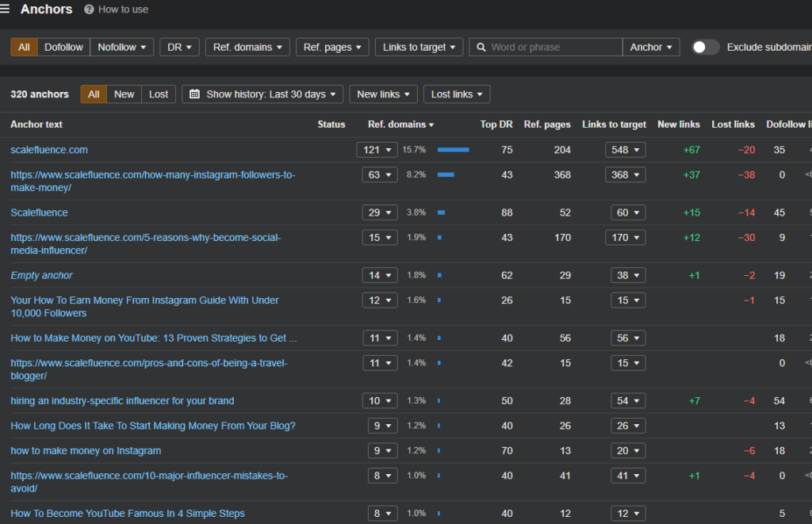Expand the 368 links to target dropdown
This screenshot has height=524, width=812.
(x=625, y=174)
